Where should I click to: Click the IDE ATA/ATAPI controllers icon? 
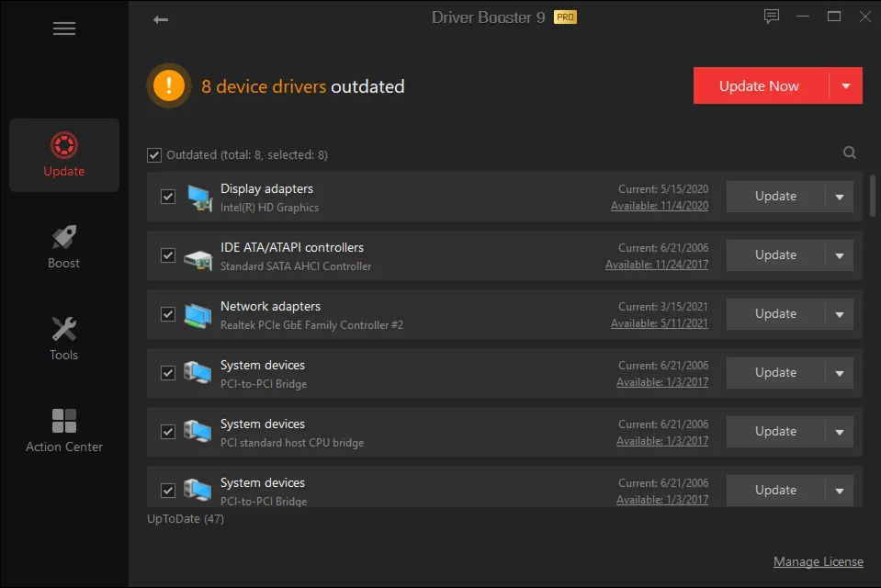[x=198, y=256]
